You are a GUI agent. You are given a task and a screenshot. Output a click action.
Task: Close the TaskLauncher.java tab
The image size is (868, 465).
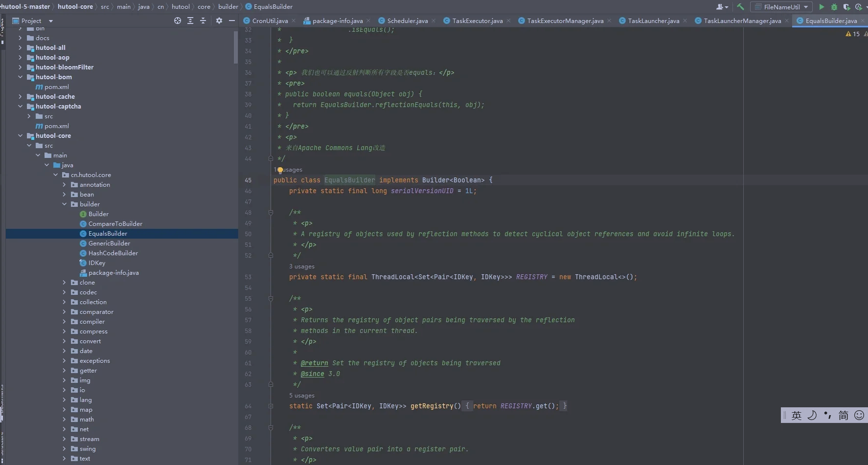tap(685, 21)
